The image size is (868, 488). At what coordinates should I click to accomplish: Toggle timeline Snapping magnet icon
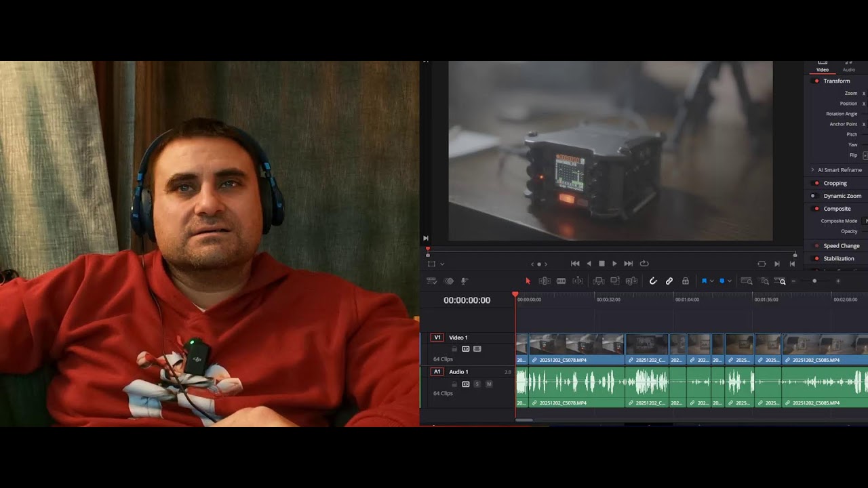(653, 281)
